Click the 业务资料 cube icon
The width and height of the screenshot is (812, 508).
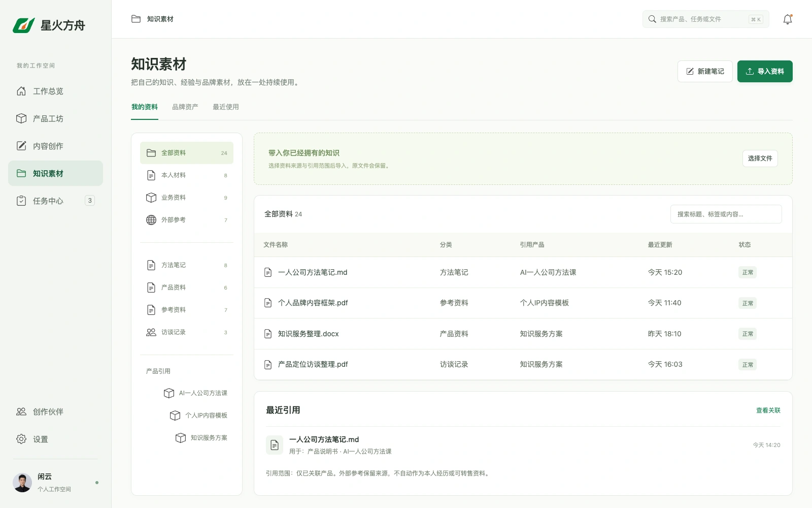tap(151, 198)
